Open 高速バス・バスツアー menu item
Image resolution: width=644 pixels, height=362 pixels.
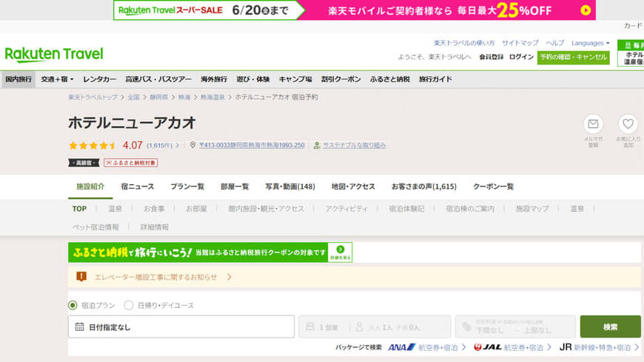click(x=158, y=79)
